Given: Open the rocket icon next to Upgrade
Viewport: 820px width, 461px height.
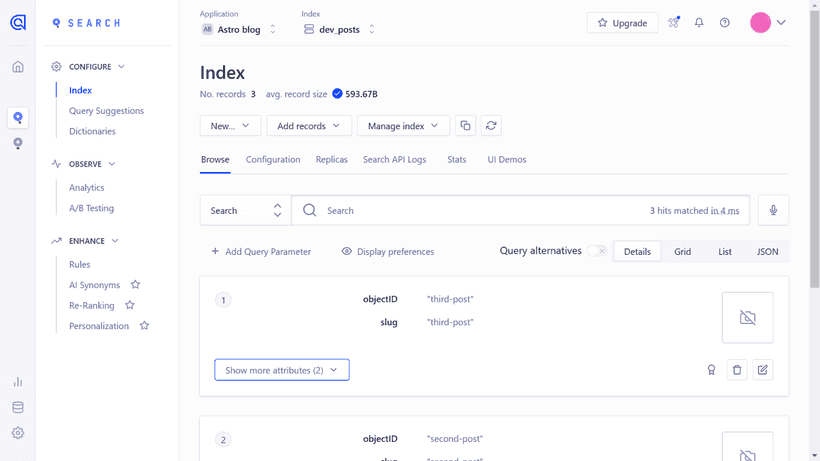Looking at the screenshot, I should [x=674, y=22].
